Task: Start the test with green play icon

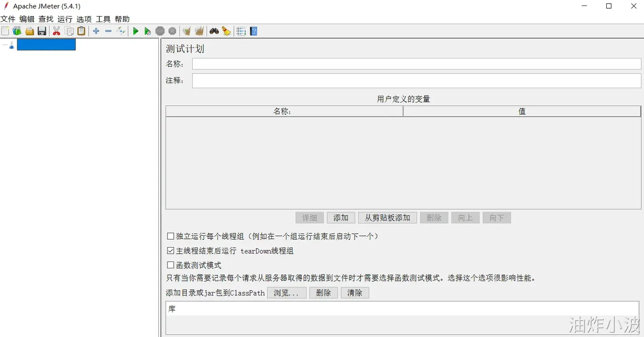Action: (136, 31)
